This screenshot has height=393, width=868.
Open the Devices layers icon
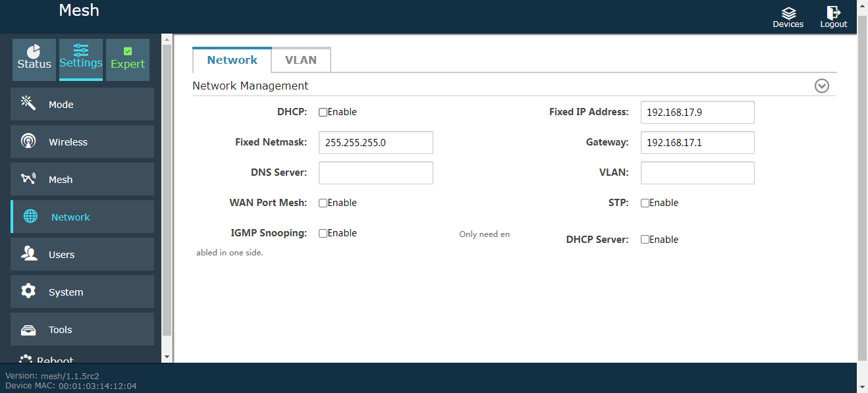788,13
